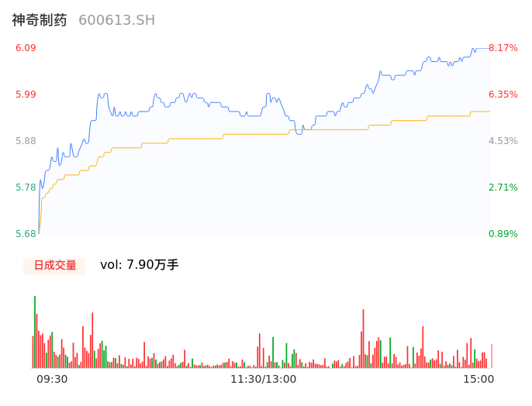Jump to the 09:30 opening time marker
The height and width of the screenshot is (406, 532).
pyautogui.click(x=52, y=380)
